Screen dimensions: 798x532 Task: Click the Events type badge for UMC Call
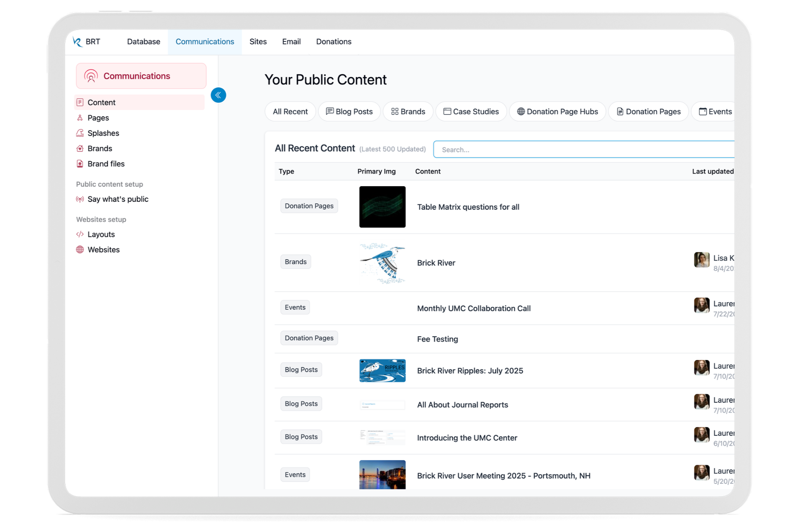(295, 308)
